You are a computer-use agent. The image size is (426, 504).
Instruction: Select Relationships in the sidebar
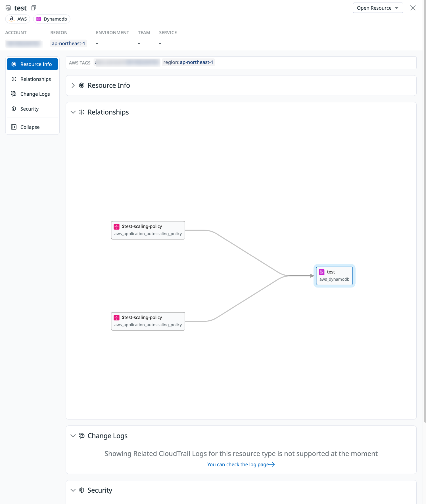32,79
